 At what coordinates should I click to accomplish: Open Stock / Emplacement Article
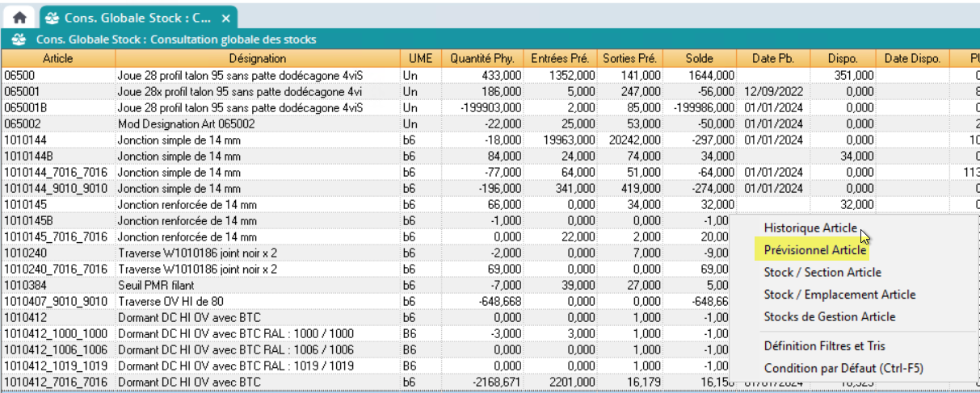(839, 295)
